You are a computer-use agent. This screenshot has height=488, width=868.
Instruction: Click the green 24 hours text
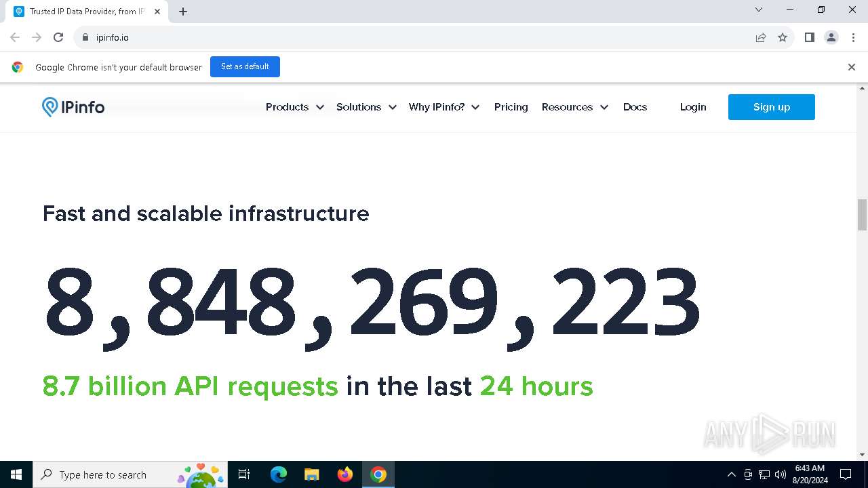click(536, 386)
